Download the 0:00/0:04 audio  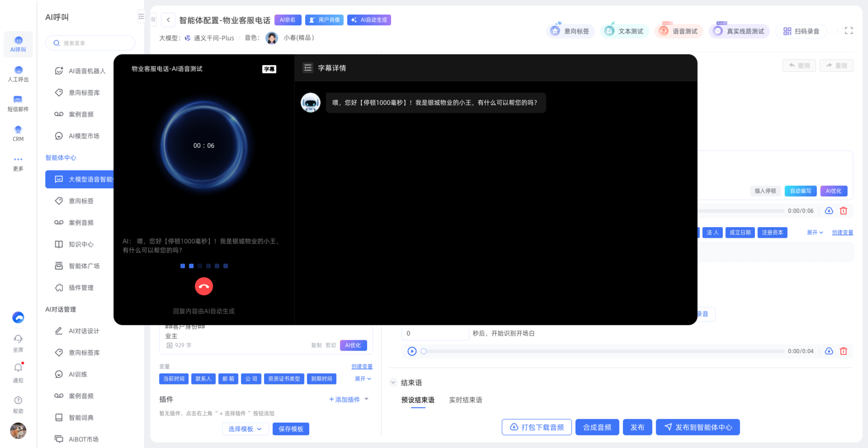829,351
